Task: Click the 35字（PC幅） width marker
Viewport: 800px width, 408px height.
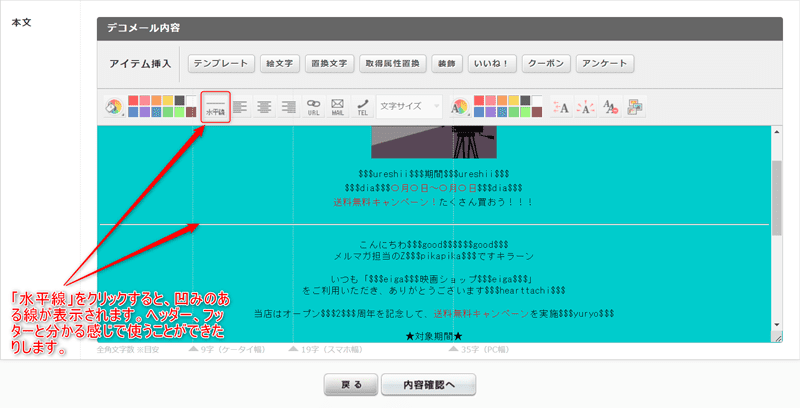Action: click(x=479, y=349)
